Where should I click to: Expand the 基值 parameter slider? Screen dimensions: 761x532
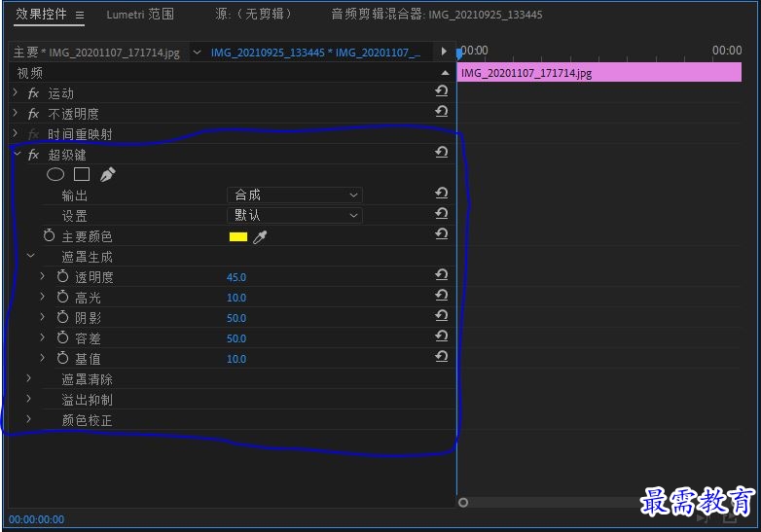42,358
